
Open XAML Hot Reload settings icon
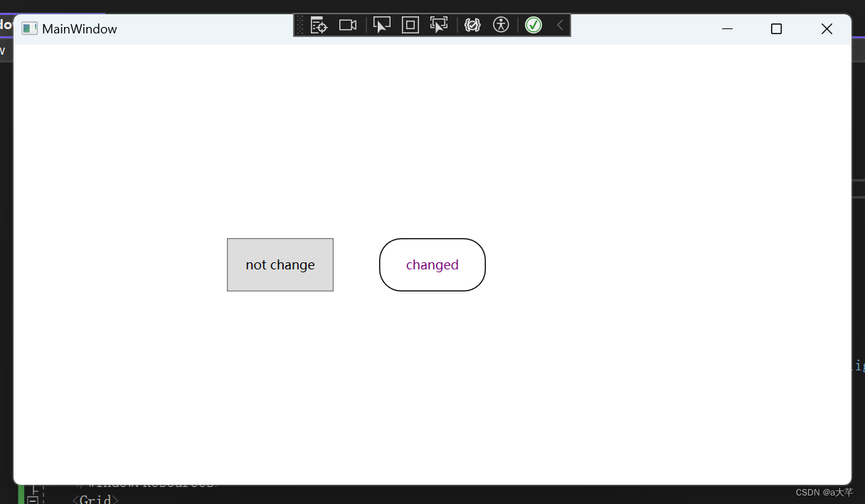pos(472,24)
